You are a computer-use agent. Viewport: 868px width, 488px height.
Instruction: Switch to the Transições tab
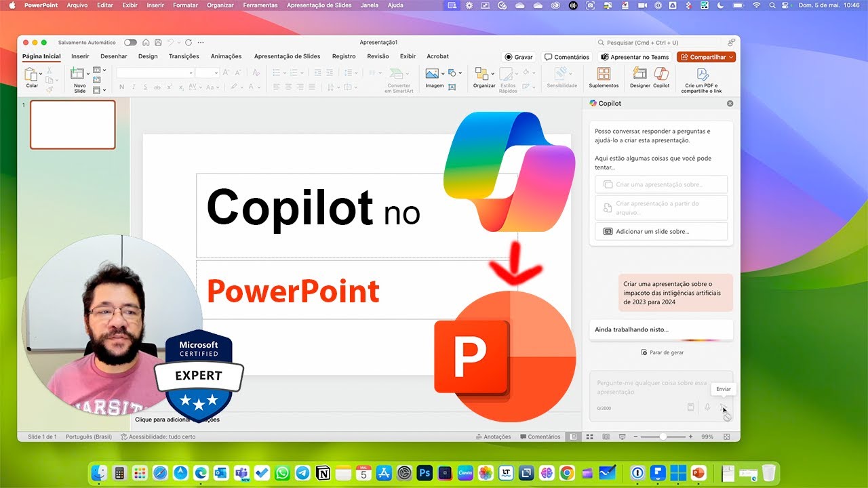[x=184, y=56]
